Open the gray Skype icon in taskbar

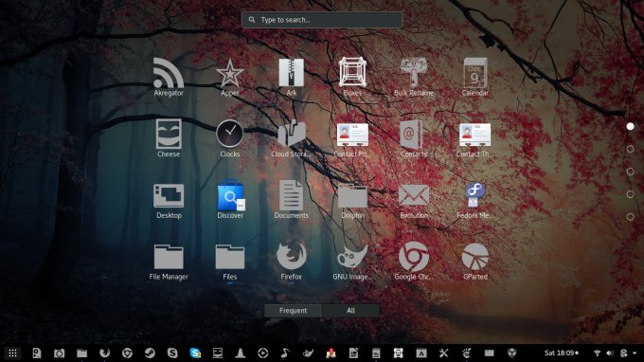(x=172, y=353)
